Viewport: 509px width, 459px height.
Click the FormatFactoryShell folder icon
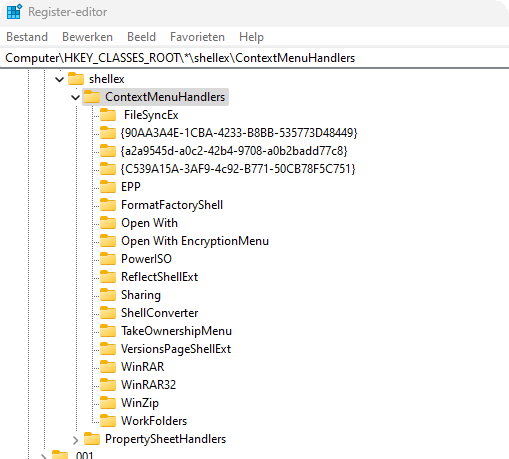point(108,205)
